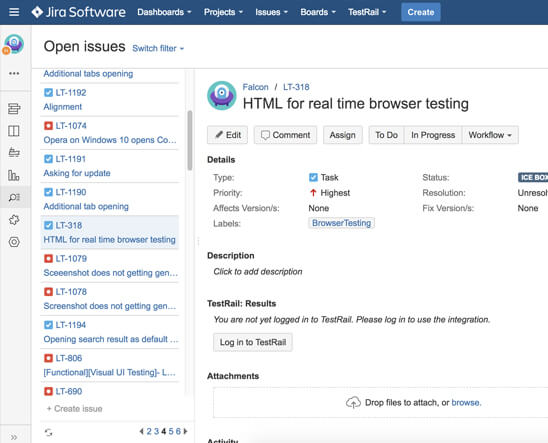Open the Reports chart icon

coord(14,175)
